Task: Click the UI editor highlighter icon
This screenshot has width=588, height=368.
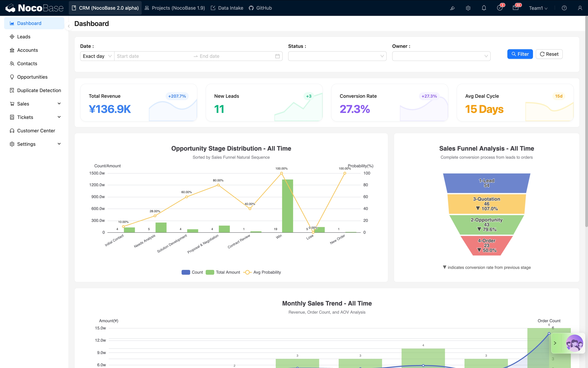Action: [x=452, y=8]
